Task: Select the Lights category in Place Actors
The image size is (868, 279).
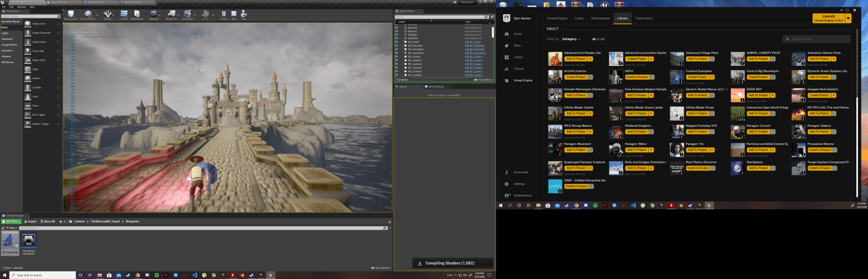Action: (x=5, y=33)
